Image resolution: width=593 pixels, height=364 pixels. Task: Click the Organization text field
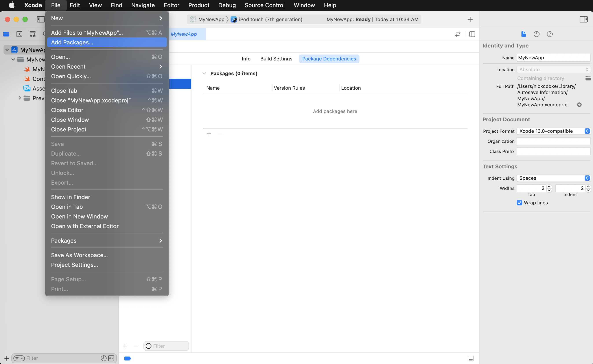pyautogui.click(x=553, y=141)
